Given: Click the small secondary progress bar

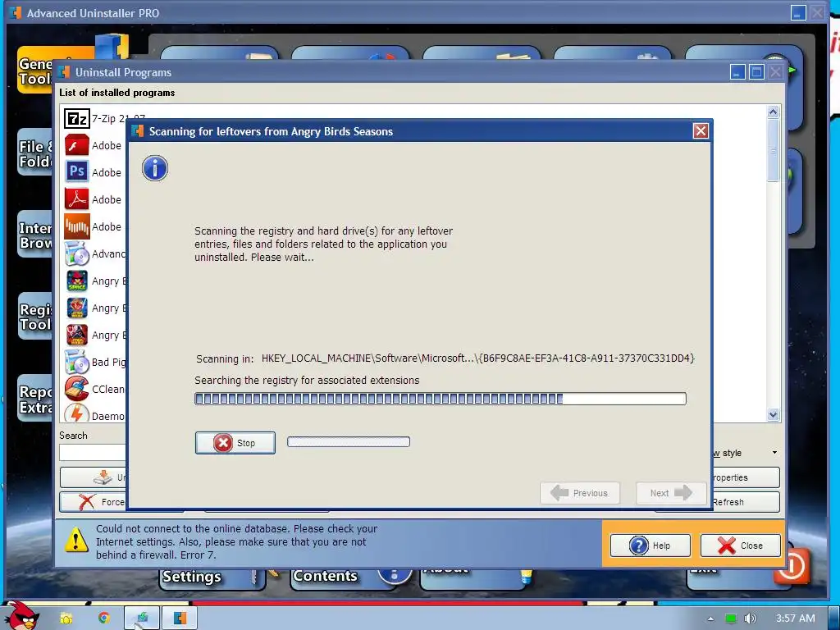Looking at the screenshot, I should coord(349,442).
